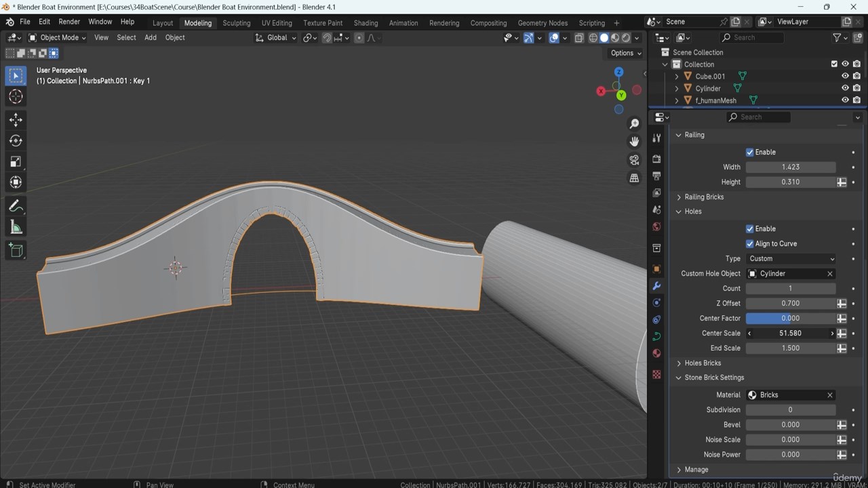Select the Scale tool
Screen dimensions: 868x488
16,161
